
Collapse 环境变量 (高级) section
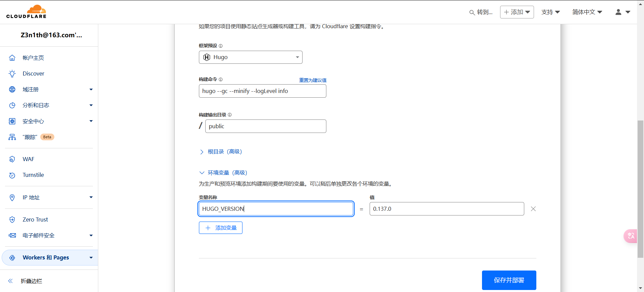(x=223, y=173)
